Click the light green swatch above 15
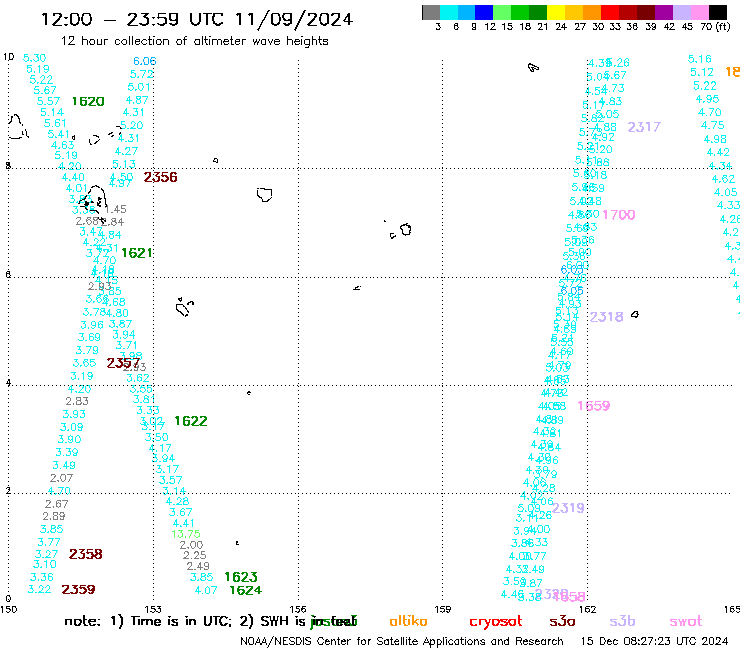Viewport: 740px width, 650px height. point(503,12)
